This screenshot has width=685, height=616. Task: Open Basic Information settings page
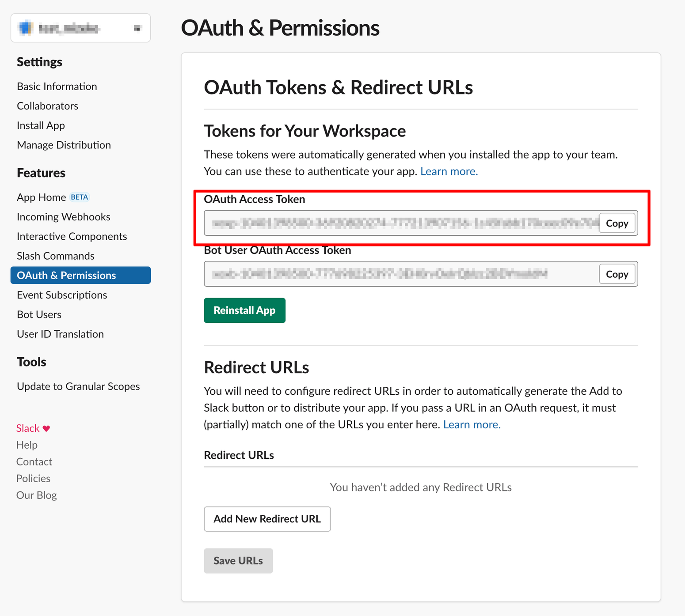[x=57, y=87]
